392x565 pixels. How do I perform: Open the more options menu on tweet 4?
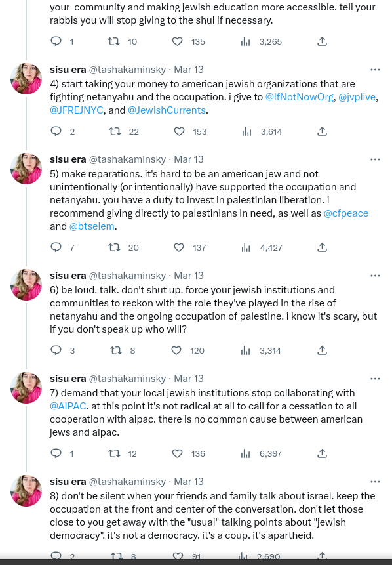(375, 69)
